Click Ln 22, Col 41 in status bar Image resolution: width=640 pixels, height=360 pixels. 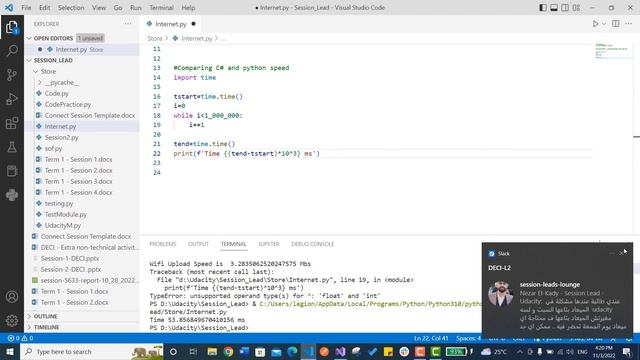tap(431, 338)
